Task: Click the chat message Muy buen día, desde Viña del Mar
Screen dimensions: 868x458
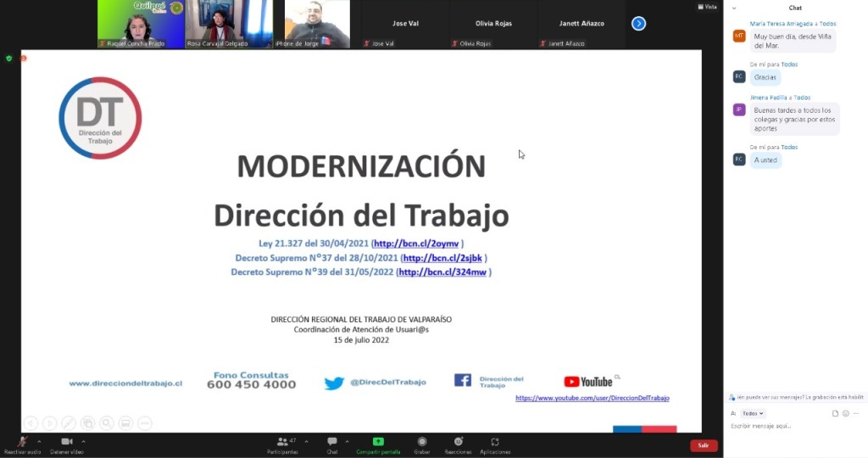Action: [793, 41]
